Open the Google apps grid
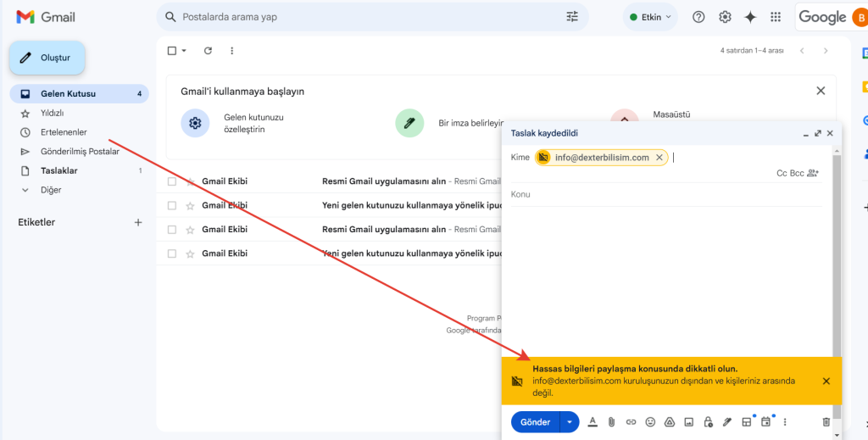The image size is (868, 440). [x=776, y=17]
